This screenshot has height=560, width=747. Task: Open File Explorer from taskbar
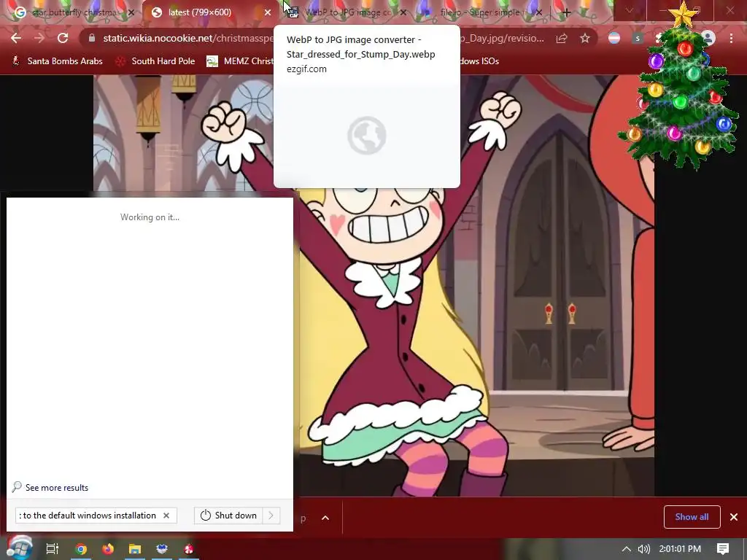click(x=135, y=549)
